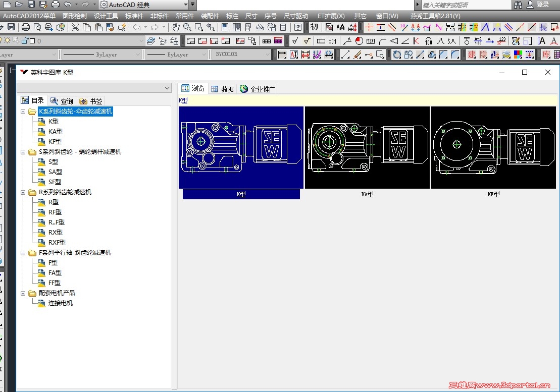Collapse the R系列斜齿轮减速机 tree node

(23, 192)
